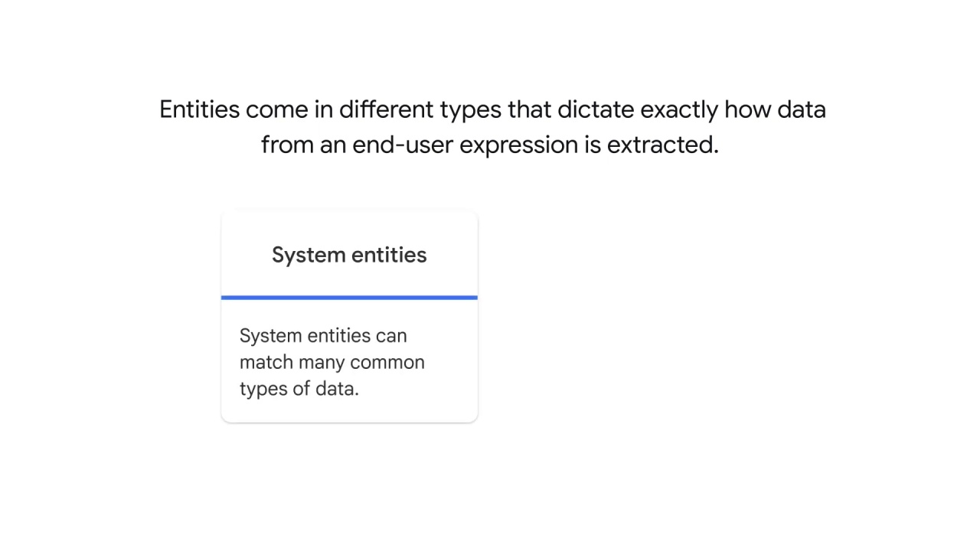
Task: Click "end-user" in the heading
Action: tap(403, 144)
